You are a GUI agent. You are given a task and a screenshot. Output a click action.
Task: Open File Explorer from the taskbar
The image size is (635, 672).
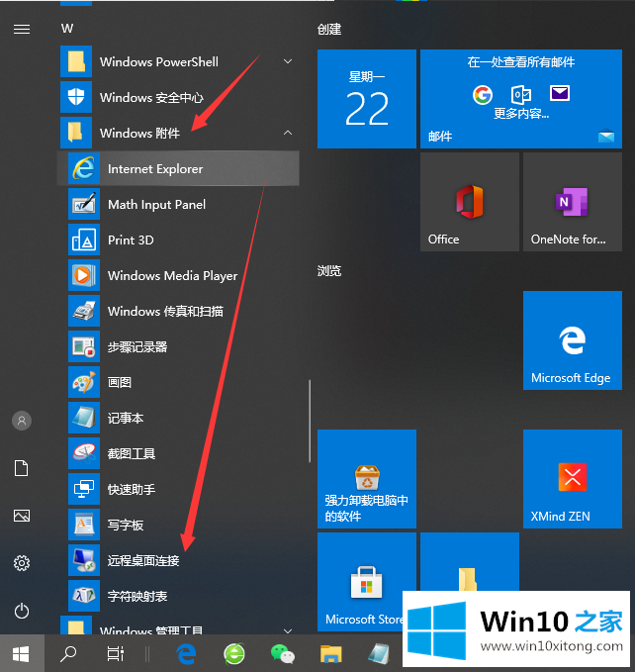(x=331, y=654)
